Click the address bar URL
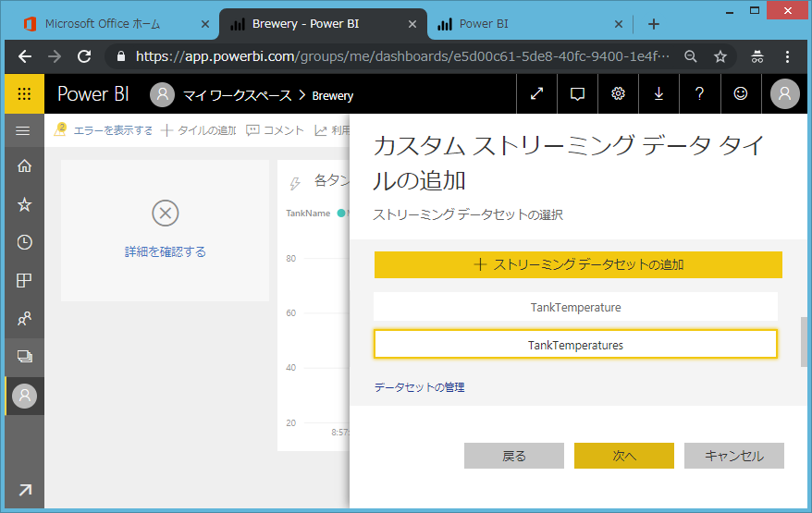This screenshot has width=812, height=513. [402, 56]
